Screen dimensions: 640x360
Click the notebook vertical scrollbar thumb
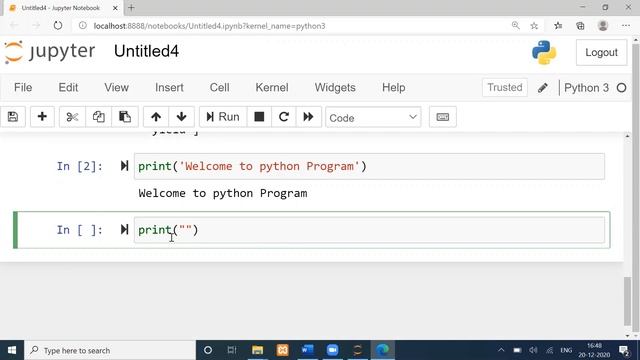click(627, 302)
